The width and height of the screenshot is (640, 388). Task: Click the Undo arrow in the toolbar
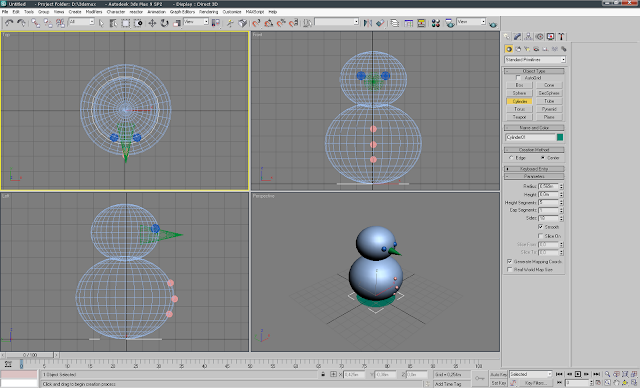click(9, 23)
